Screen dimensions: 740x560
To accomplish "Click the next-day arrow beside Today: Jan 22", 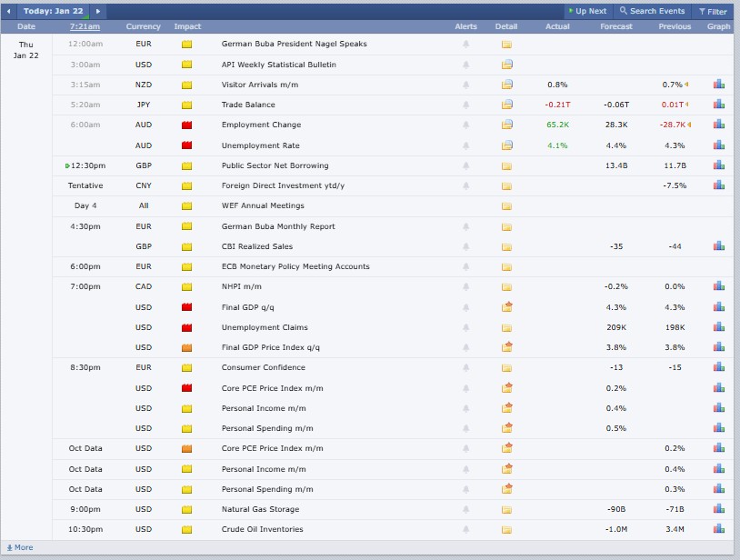I will click(x=97, y=11).
